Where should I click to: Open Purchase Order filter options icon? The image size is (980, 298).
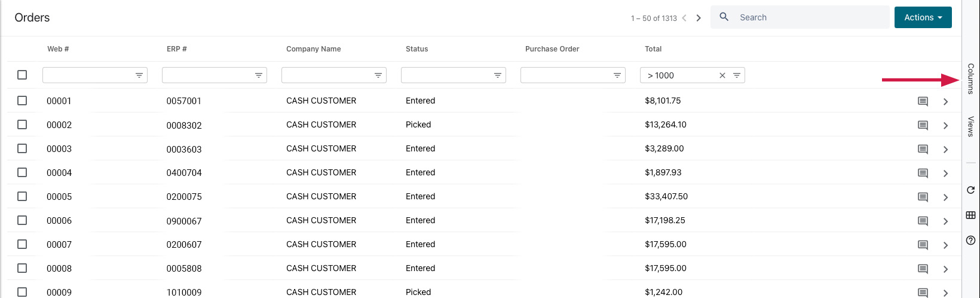(x=617, y=75)
